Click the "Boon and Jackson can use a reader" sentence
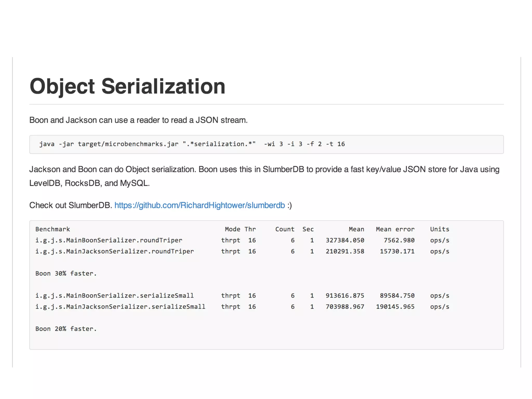Screen dimensions: 532x399 pyautogui.click(x=138, y=120)
